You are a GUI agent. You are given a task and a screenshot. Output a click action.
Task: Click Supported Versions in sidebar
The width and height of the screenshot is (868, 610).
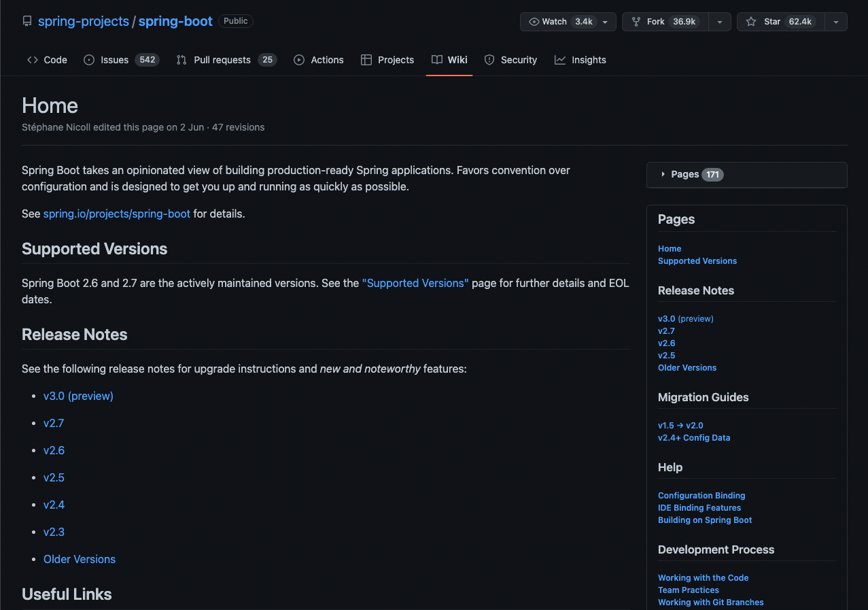(697, 261)
